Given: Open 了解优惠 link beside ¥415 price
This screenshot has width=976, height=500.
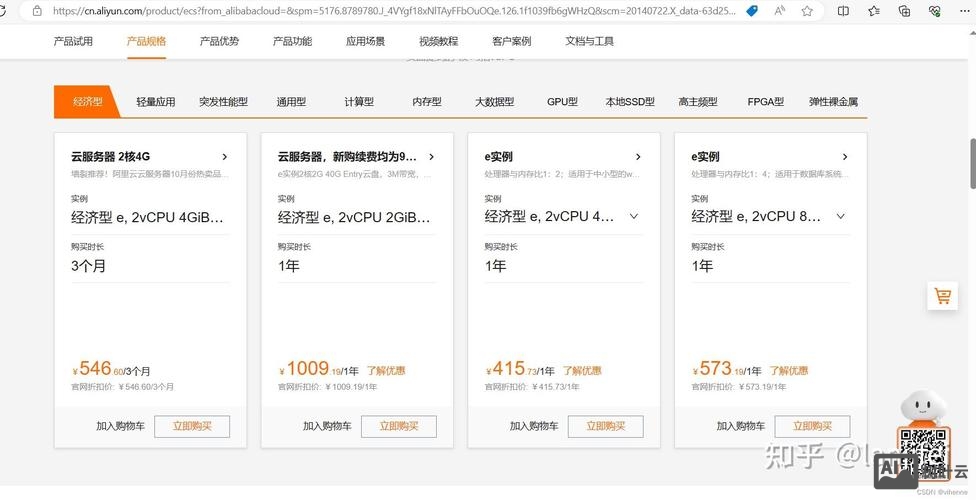Looking at the screenshot, I should (x=582, y=371).
